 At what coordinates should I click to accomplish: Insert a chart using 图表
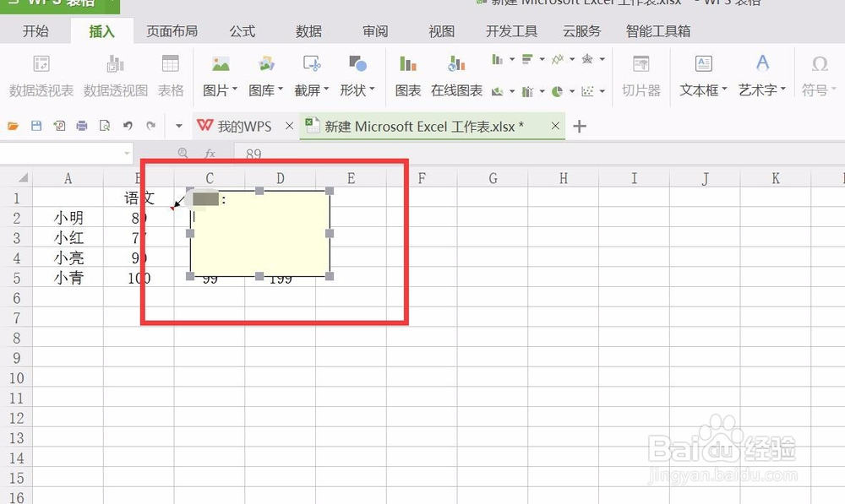click(406, 74)
